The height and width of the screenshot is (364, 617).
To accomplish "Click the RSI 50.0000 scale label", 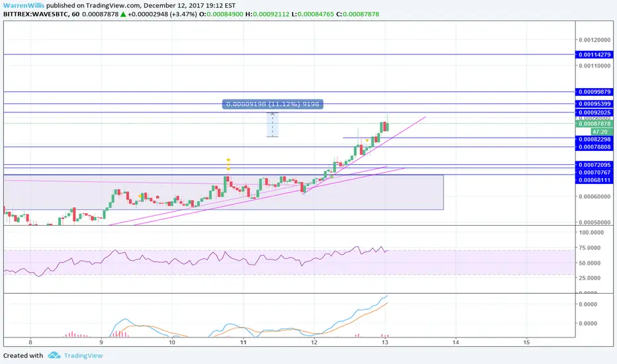I will [x=589, y=263].
